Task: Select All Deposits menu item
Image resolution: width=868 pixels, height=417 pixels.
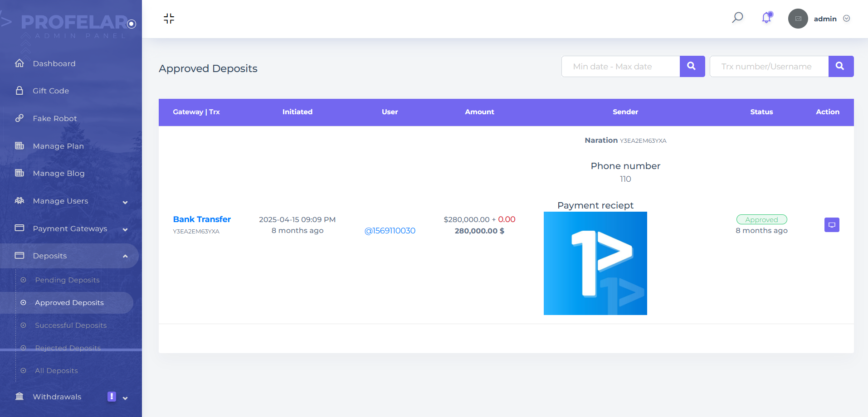Action: [x=56, y=371]
